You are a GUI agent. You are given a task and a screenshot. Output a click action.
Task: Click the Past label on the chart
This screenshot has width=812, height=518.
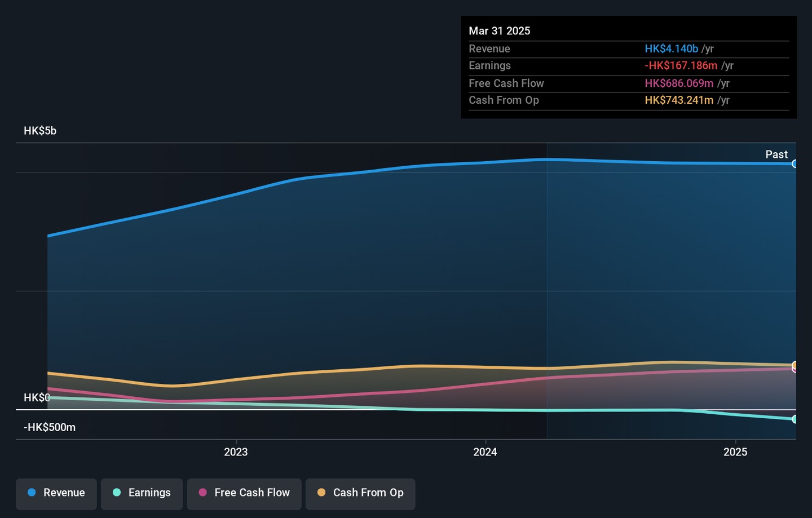(776, 154)
